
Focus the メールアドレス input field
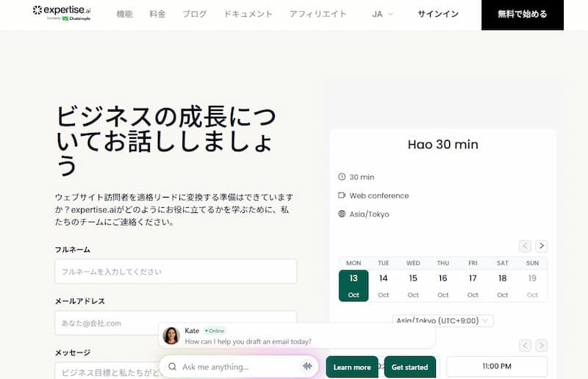[176, 322]
